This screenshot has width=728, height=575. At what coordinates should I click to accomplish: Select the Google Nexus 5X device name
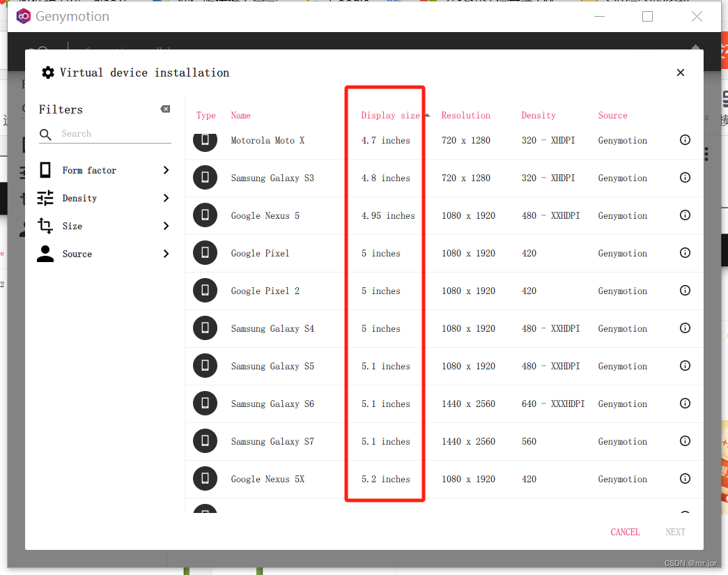tap(268, 479)
